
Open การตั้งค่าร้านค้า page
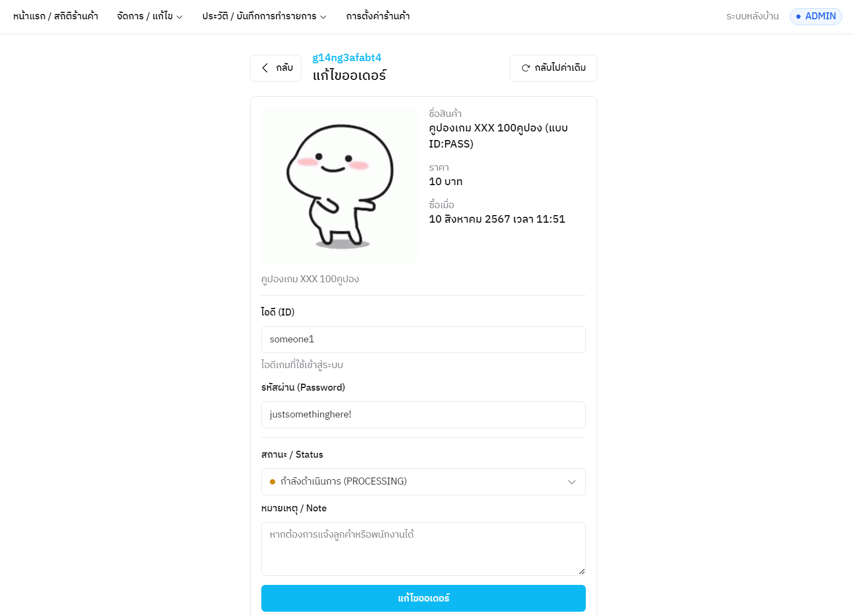378,16
